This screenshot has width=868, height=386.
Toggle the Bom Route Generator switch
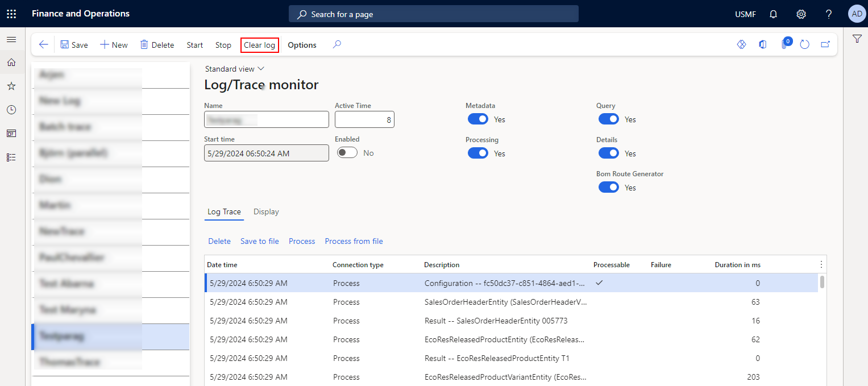point(609,188)
